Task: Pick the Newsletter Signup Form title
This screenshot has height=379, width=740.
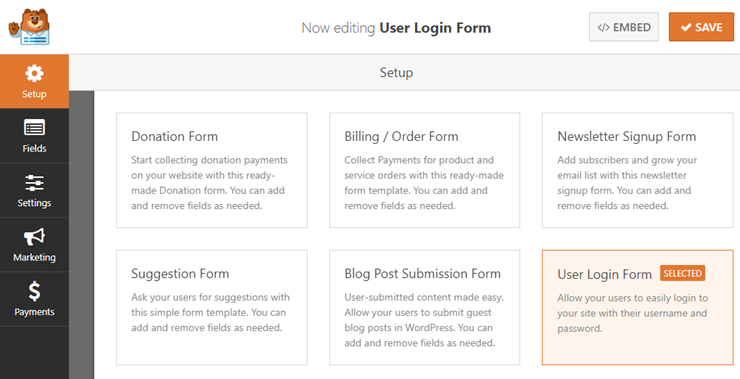Action: pos(627,136)
